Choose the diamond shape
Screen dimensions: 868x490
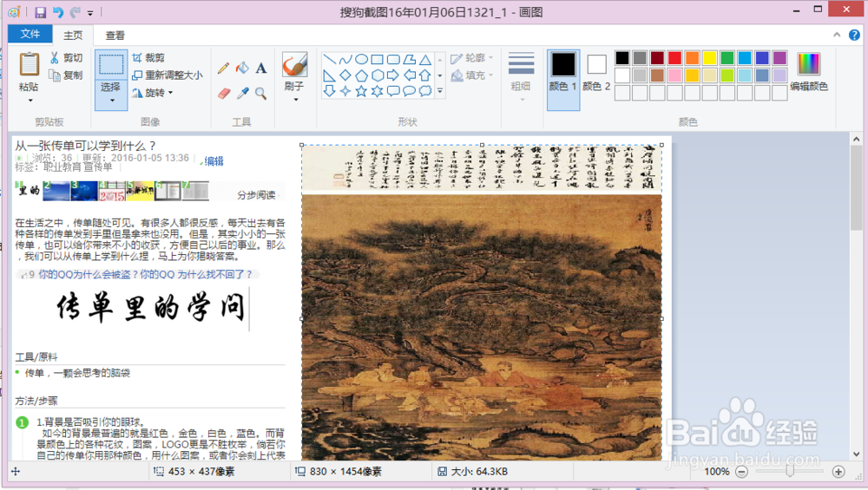(x=345, y=75)
